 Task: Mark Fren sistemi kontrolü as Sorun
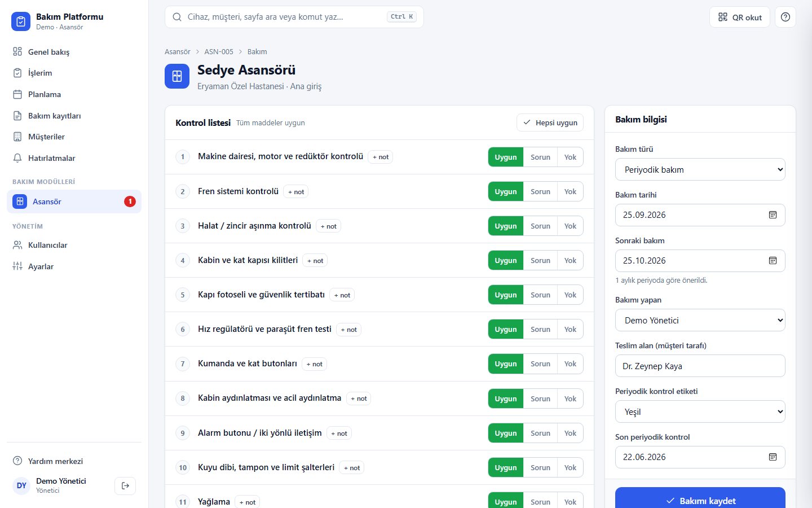click(540, 191)
